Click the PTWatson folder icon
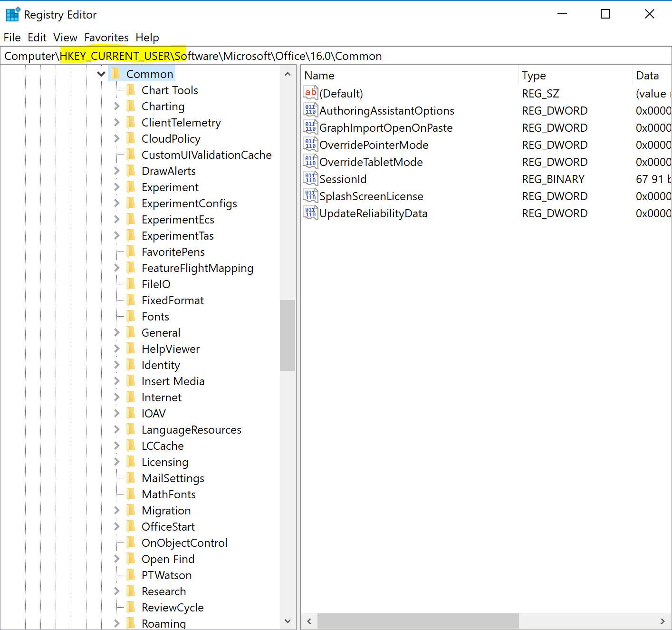 [x=131, y=575]
